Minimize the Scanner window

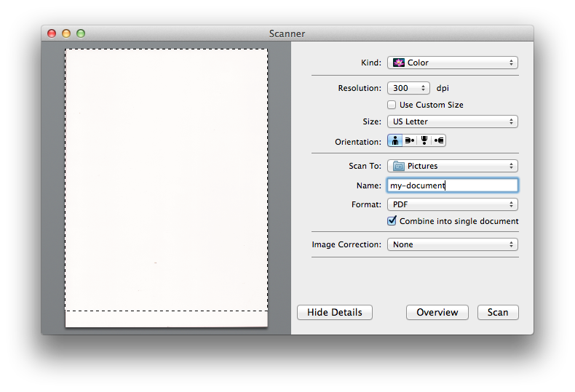click(66, 33)
